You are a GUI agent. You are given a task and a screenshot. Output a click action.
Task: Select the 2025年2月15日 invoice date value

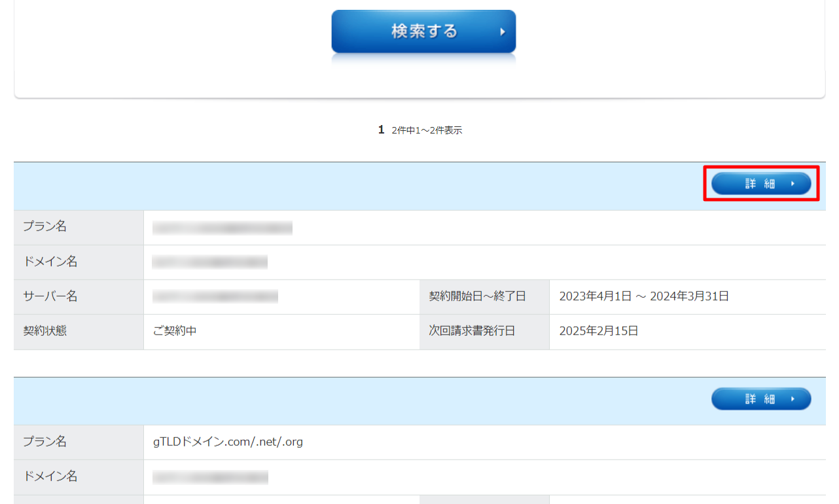[x=598, y=331]
